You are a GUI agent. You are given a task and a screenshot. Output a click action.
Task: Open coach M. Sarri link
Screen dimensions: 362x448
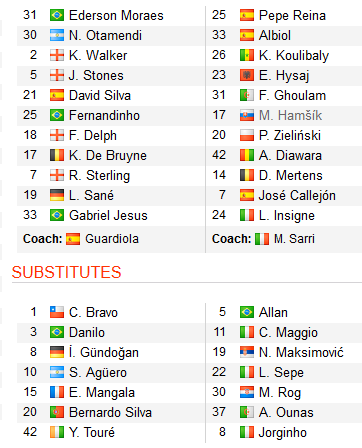pyautogui.click(x=294, y=239)
